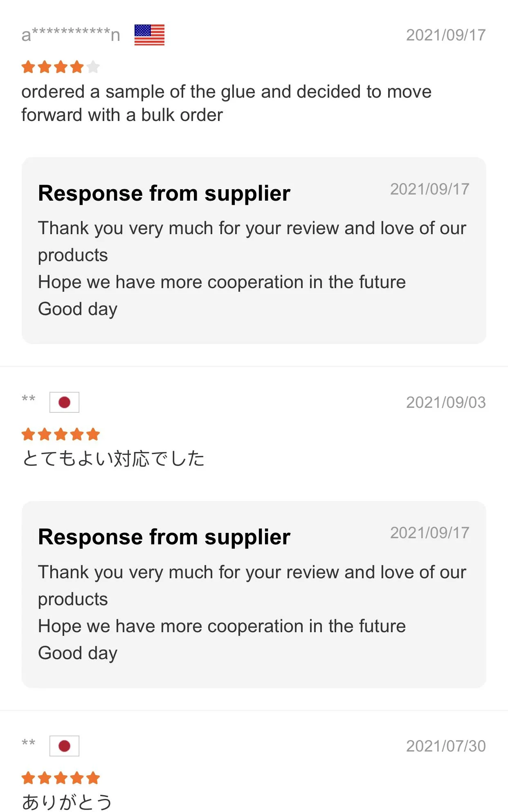
Task: Click the ありがとう review text
Action: [x=67, y=801]
